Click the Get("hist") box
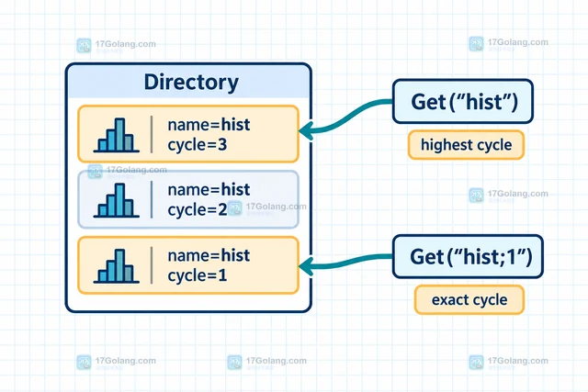The width and height of the screenshot is (588, 392). coord(463,101)
